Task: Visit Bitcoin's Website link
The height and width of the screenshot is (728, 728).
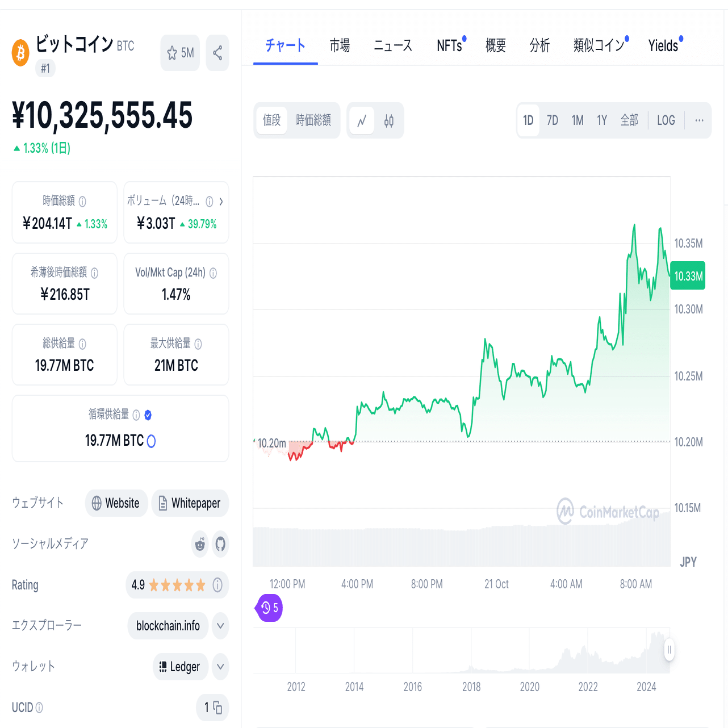Action: 116,503
